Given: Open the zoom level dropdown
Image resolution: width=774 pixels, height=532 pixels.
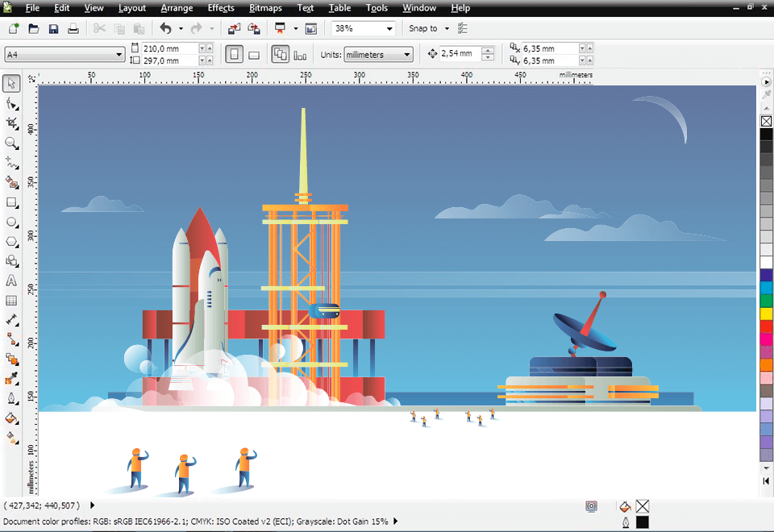Looking at the screenshot, I should coord(391,28).
